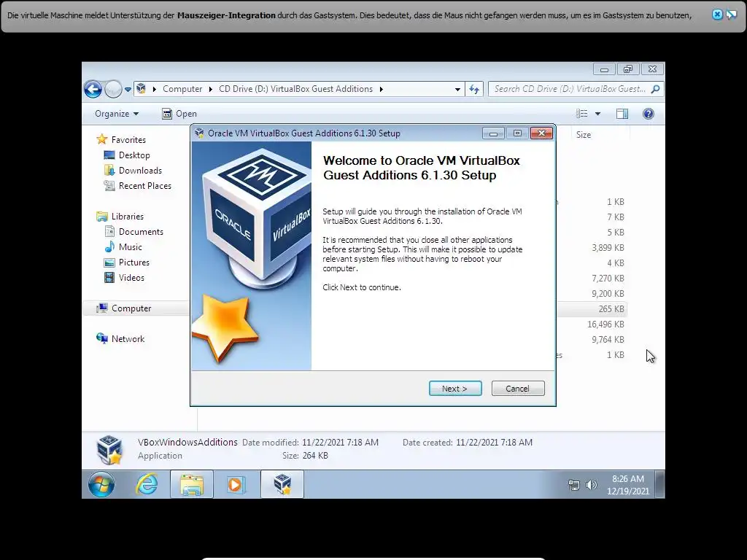Cancel the Guest Additions setup wizard
Image resolution: width=747 pixels, height=560 pixels.
point(517,389)
